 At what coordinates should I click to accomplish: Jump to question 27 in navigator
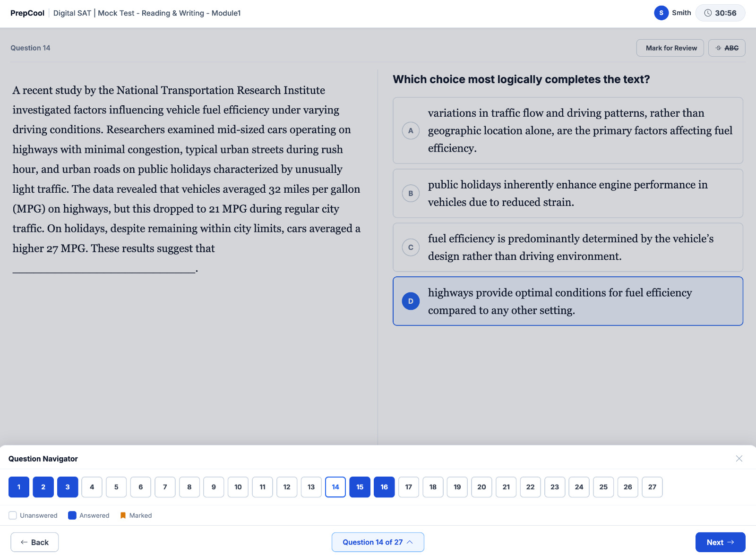(652, 487)
